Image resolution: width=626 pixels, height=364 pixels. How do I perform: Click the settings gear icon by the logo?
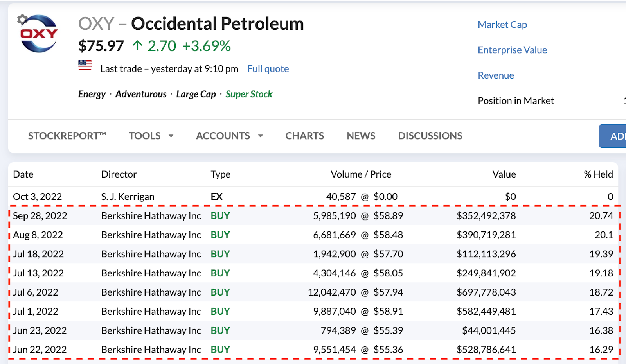(22, 19)
